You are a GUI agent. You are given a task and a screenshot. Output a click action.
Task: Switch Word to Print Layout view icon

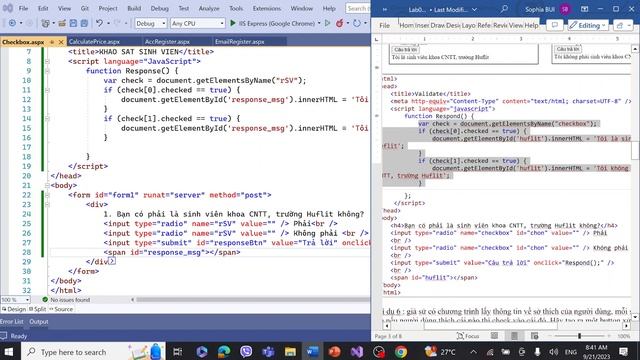514,336
